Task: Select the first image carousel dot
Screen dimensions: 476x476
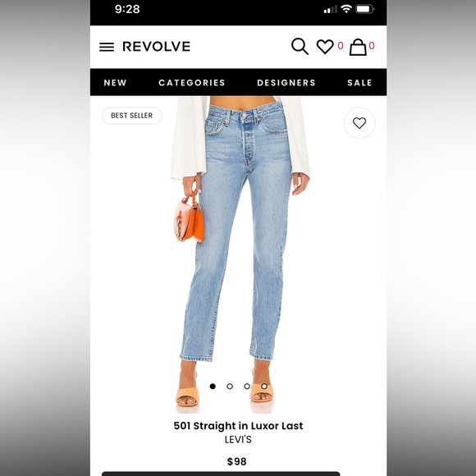Action: point(213,387)
